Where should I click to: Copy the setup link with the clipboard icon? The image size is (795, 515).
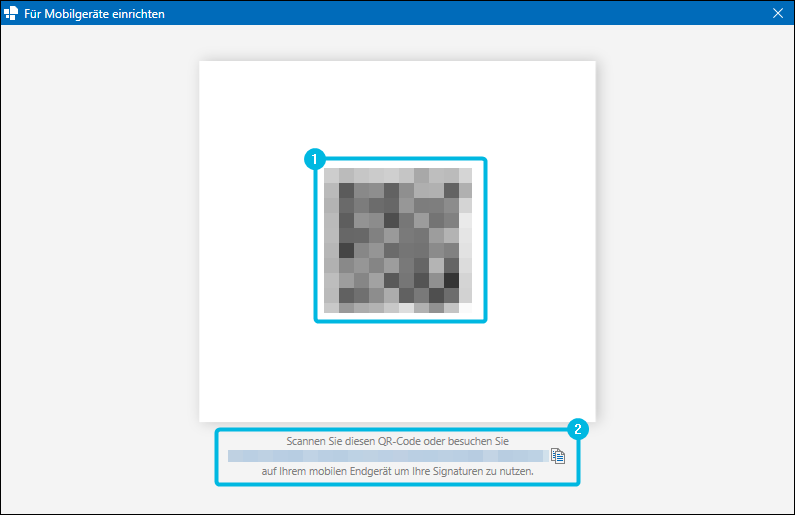tap(558, 456)
